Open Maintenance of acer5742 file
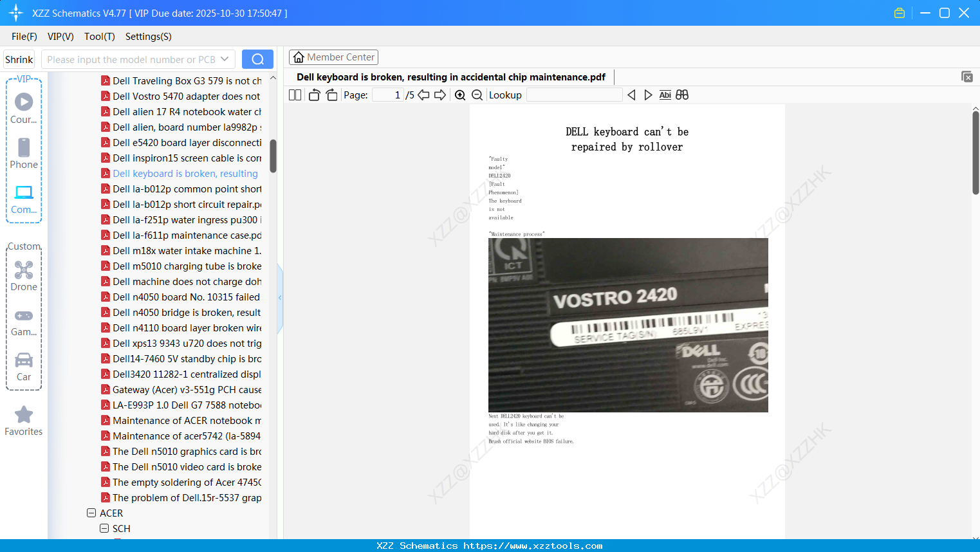The image size is (980, 552). pos(181,436)
